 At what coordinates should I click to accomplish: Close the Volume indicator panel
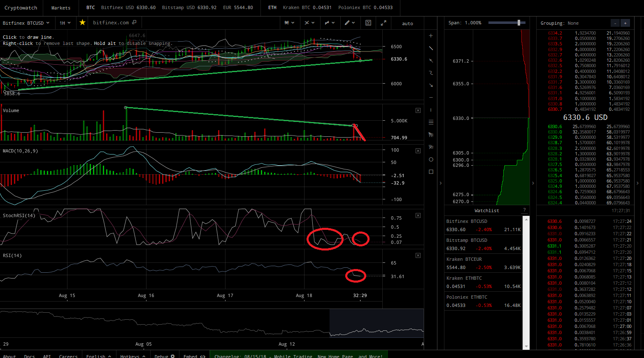point(418,110)
